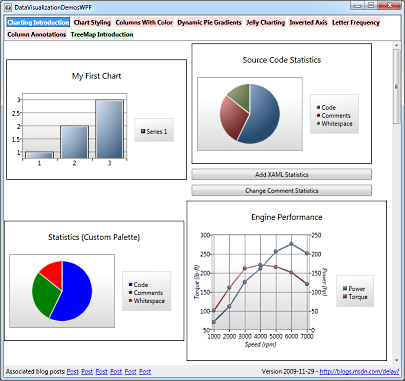
Task: Select the shortest column labeled 1 in My First Chart
Action: [x=39, y=155]
